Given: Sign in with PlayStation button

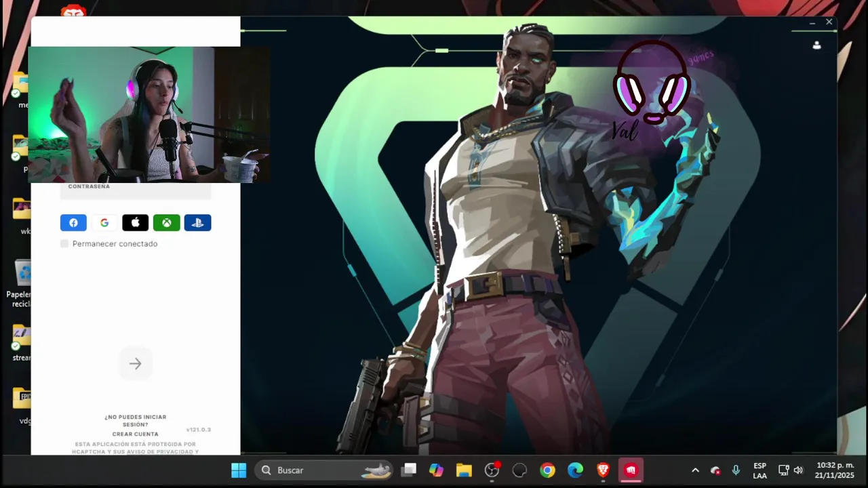Looking at the screenshot, I should pos(197,223).
